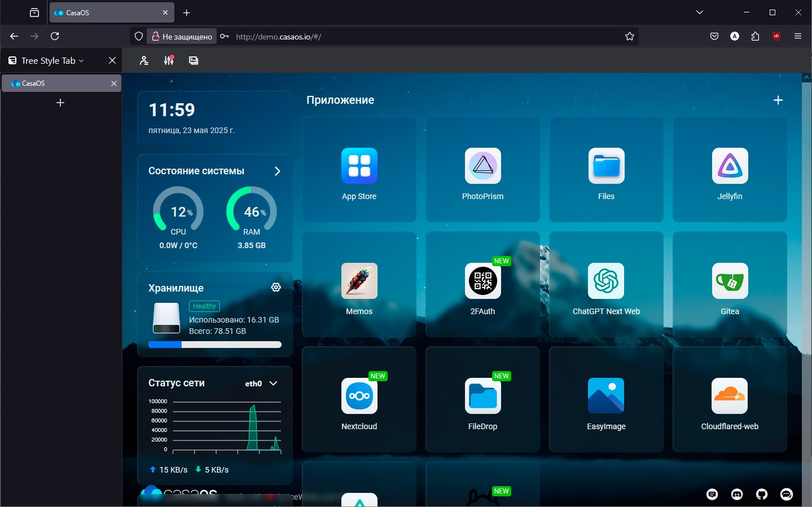The height and width of the screenshot is (507, 812).
Task: Open storage settings gear icon
Action: coord(276,287)
